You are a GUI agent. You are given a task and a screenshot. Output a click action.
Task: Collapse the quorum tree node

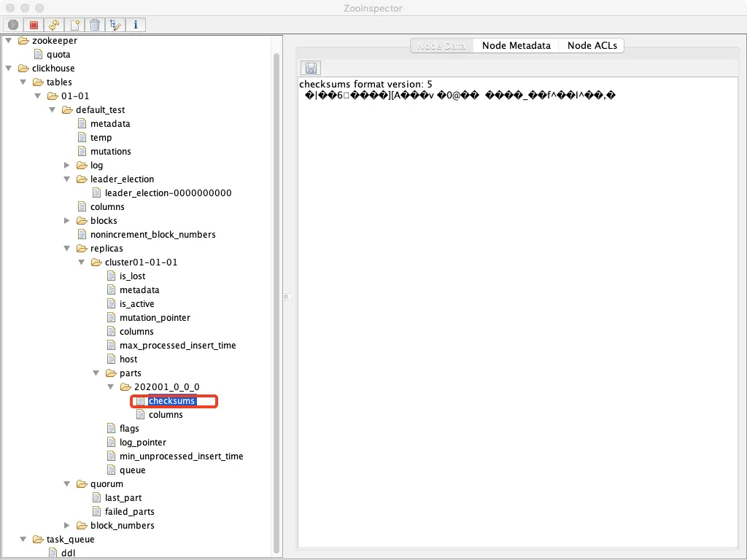(66, 484)
